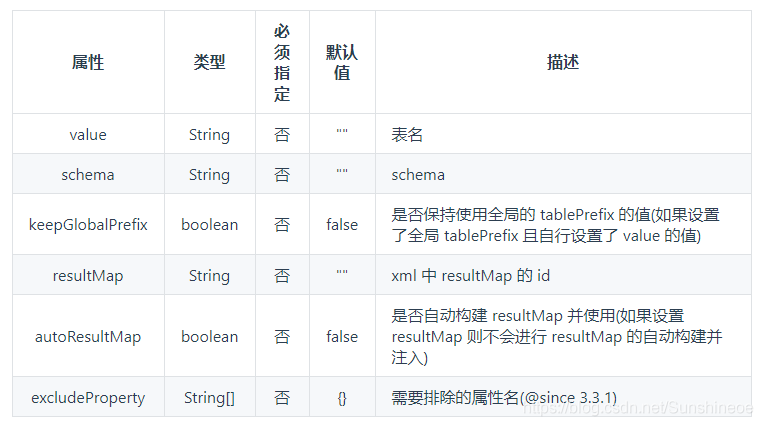Click the 类型 column header
The image size is (763, 426).
(x=210, y=62)
